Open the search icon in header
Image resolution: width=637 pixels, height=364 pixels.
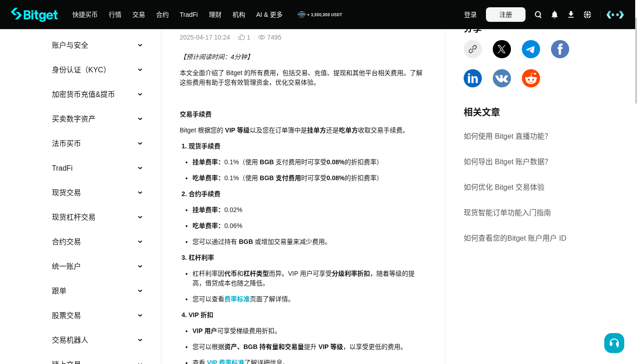click(x=538, y=15)
